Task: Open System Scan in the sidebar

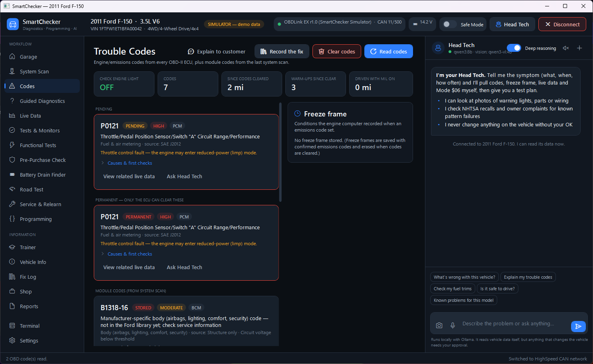Action: pos(42,71)
